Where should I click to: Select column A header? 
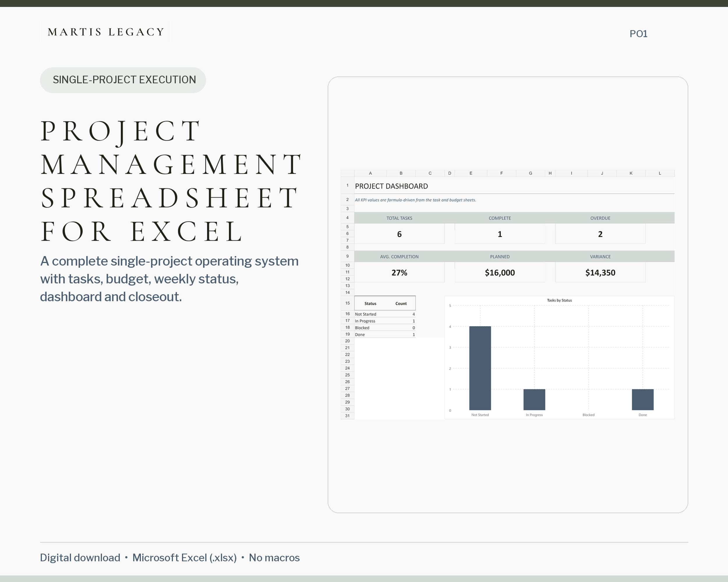point(370,173)
